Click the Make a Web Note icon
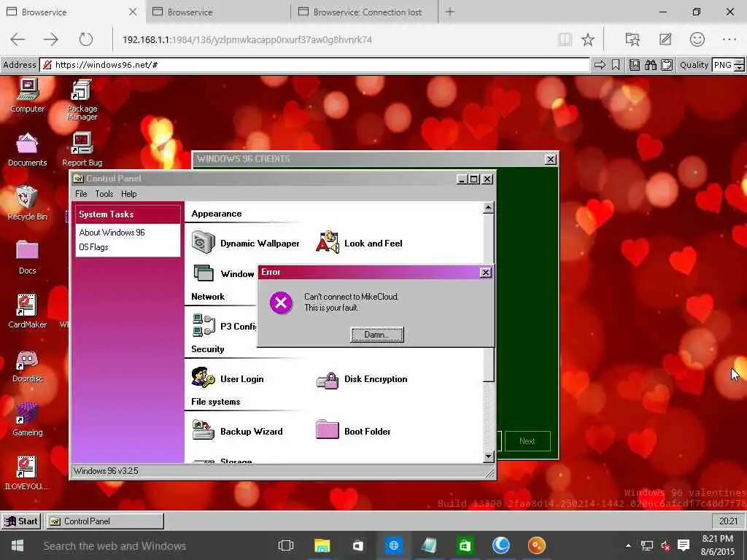Image resolution: width=747 pixels, height=560 pixels. [665, 39]
